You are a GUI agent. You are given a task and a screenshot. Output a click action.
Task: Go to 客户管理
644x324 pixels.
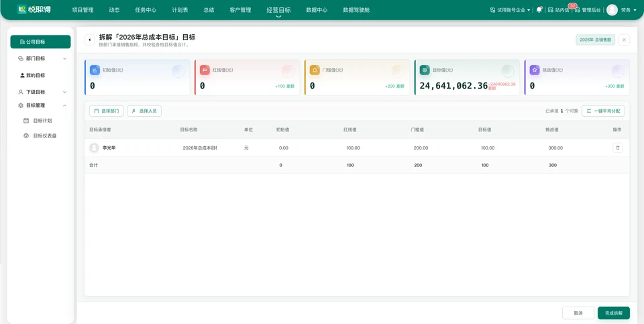(240, 10)
